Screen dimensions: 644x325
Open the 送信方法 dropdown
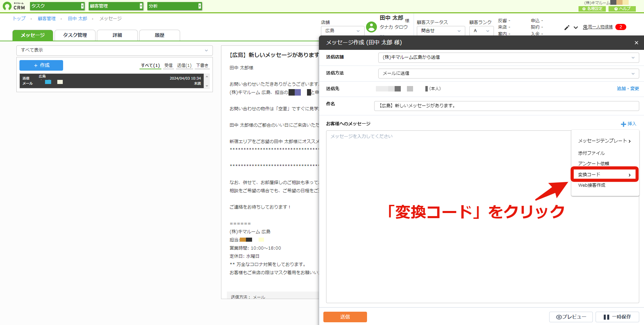point(509,73)
